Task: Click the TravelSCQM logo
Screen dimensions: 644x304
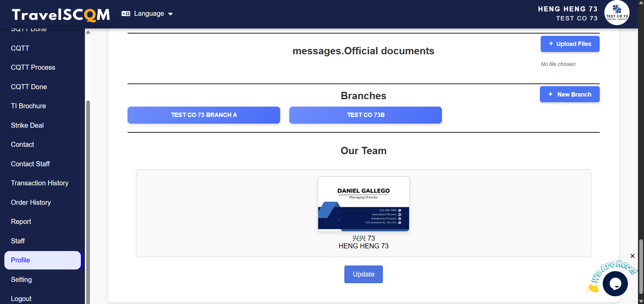Action: click(x=61, y=14)
